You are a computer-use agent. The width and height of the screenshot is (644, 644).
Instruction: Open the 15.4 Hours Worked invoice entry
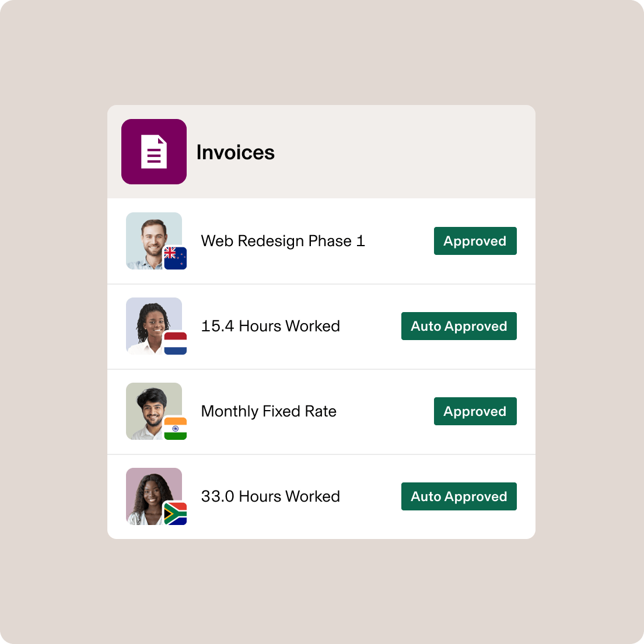click(270, 326)
